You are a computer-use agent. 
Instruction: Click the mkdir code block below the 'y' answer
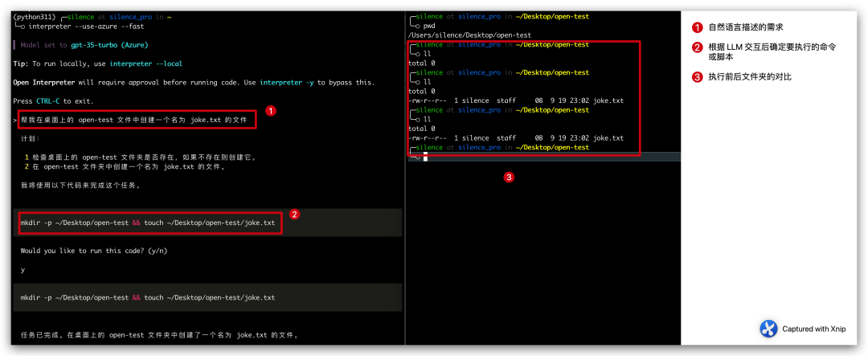tap(207, 298)
